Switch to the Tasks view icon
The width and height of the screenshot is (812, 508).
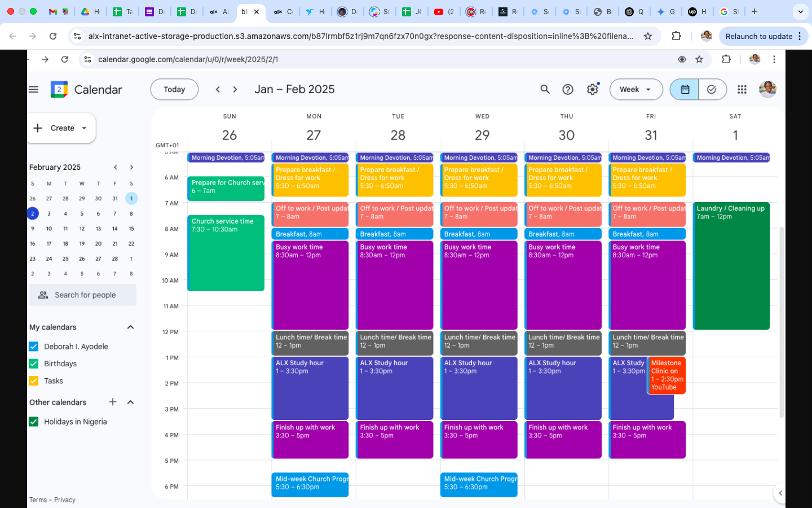[x=712, y=89]
